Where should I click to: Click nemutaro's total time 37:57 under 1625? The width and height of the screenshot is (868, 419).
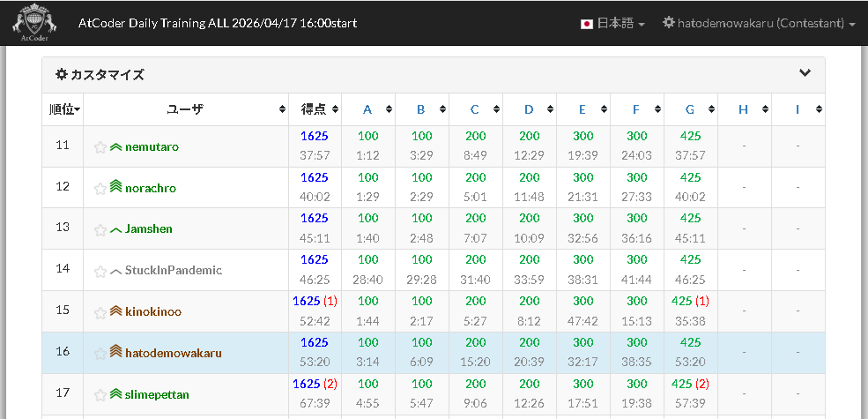point(315,156)
